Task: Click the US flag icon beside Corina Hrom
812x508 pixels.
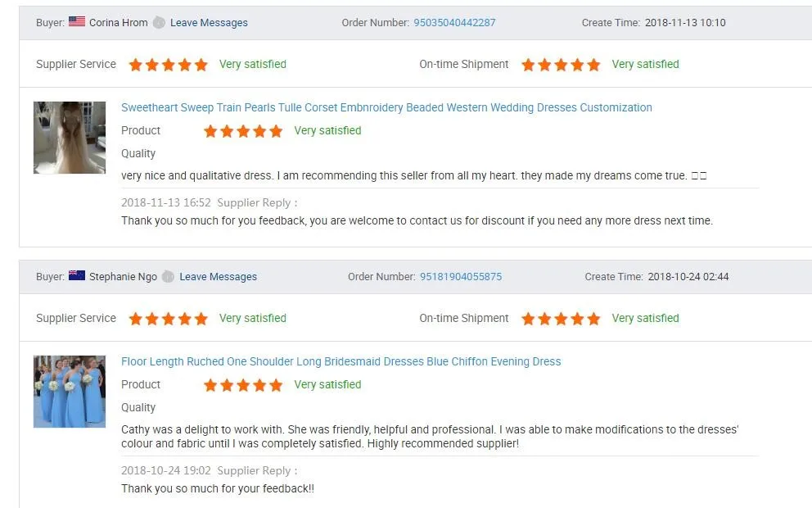Action: pos(77,21)
